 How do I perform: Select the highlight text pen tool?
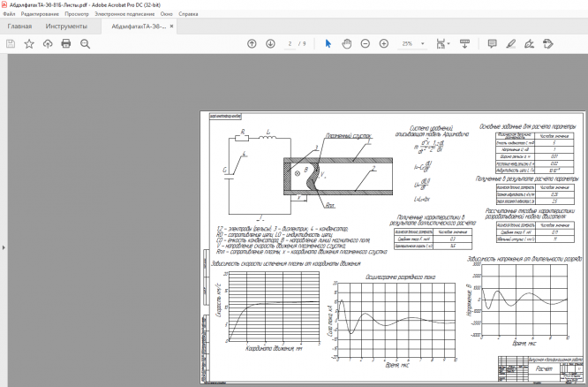tap(511, 43)
